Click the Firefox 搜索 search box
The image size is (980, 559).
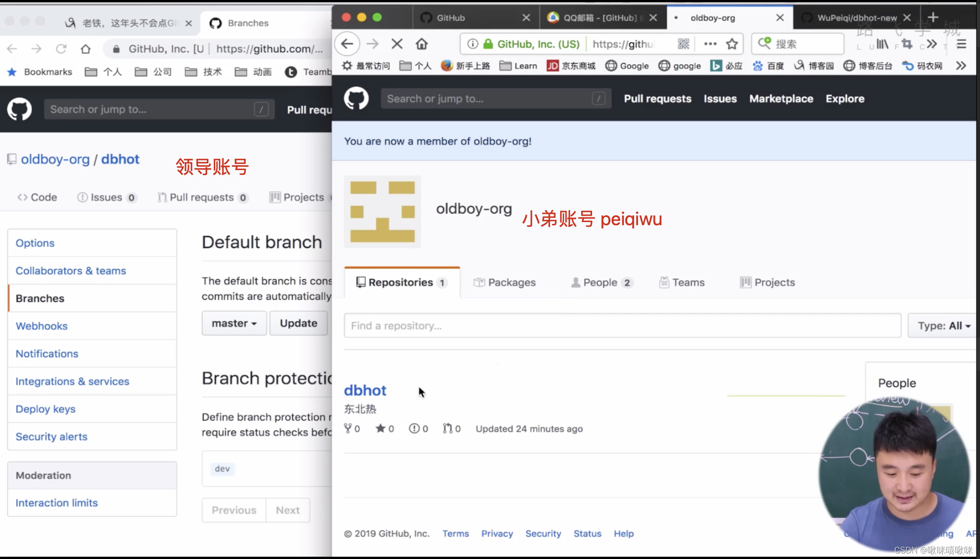coord(798,44)
